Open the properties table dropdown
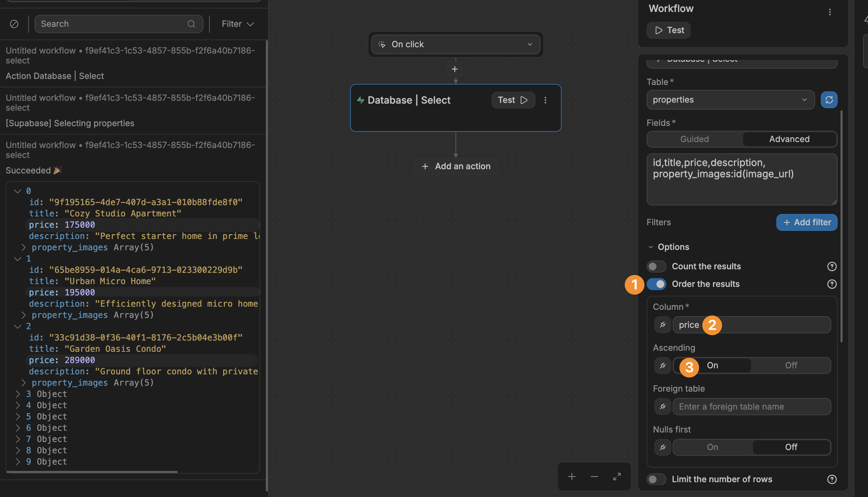The height and width of the screenshot is (497, 868). (730, 100)
